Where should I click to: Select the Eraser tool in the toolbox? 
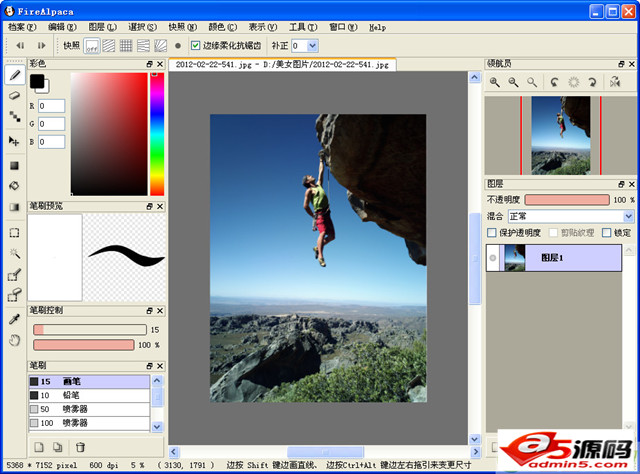click(x=14, y=96)
